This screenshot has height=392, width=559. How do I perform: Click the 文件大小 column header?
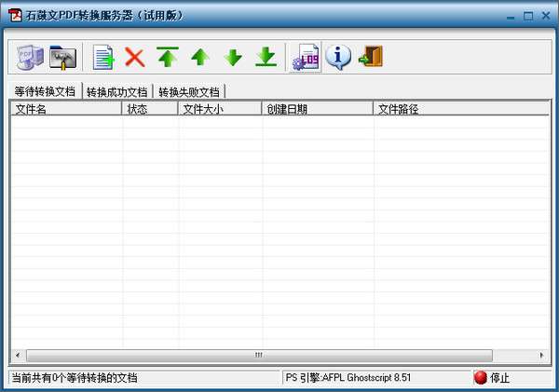(220, 109)
